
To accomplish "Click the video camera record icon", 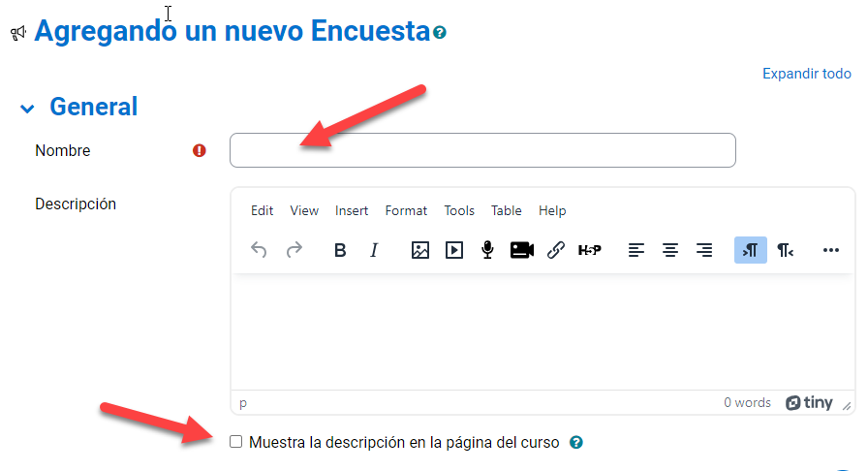I will pos(522,250).
